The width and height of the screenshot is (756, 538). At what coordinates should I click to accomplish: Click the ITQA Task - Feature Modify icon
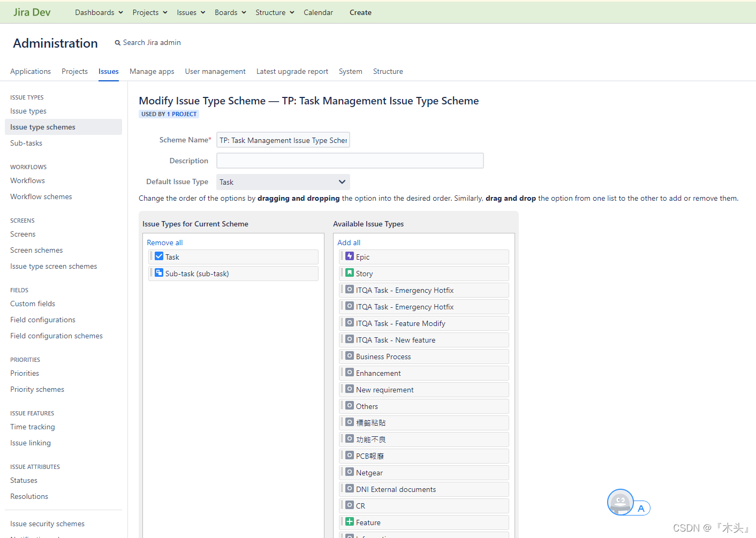coord(350,323)
